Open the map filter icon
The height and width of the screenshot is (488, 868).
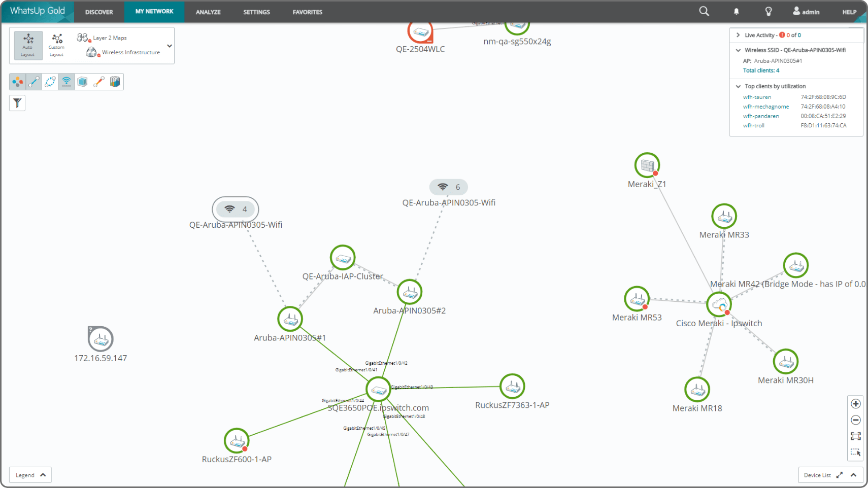17,103
